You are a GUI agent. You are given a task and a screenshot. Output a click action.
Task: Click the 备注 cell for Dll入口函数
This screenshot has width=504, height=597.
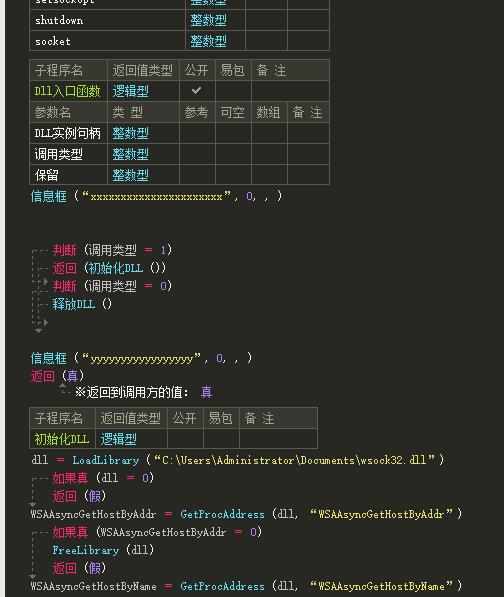tap(290, 91)
